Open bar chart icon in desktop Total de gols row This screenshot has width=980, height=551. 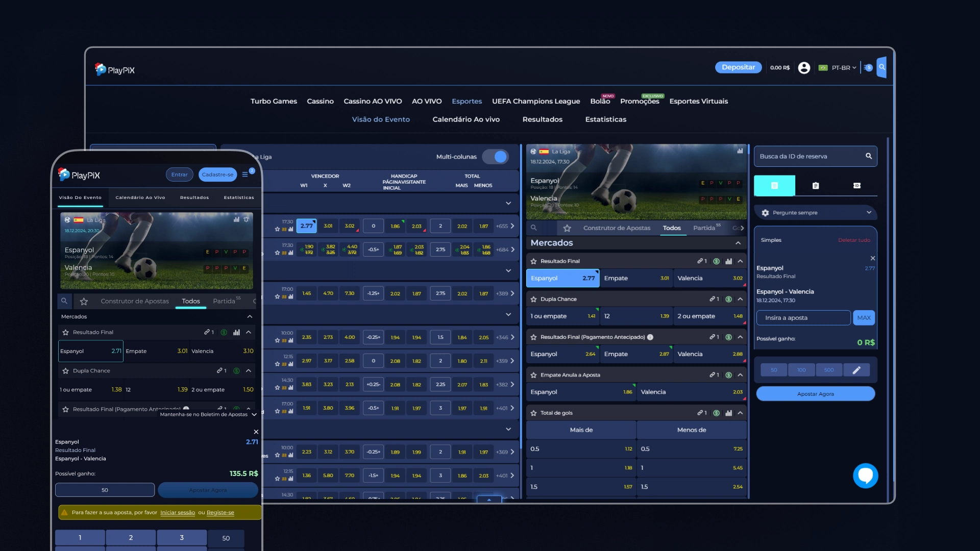coord(729,413)
